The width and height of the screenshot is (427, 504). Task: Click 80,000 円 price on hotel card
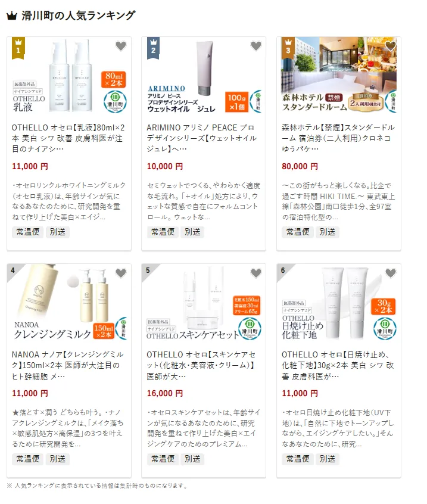point(300,166)
